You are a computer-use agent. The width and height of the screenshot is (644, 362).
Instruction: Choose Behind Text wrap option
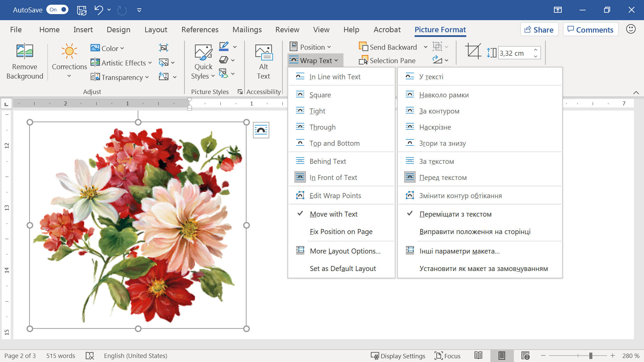pos(327,161)
